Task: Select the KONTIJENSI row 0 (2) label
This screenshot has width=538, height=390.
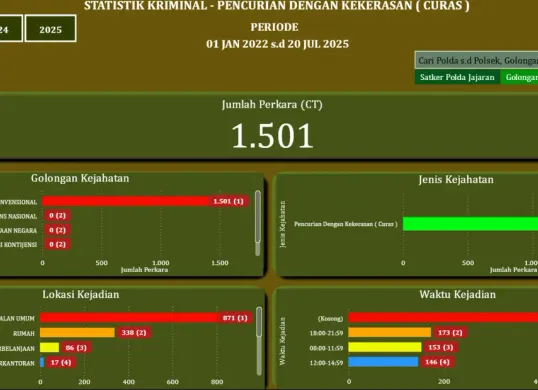Action: coord(57,245)
